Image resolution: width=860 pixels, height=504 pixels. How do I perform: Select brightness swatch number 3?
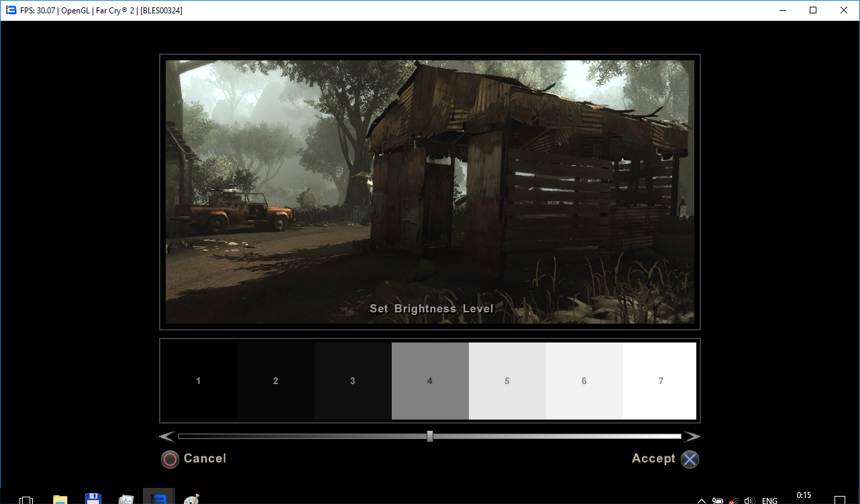pos(353,381)
